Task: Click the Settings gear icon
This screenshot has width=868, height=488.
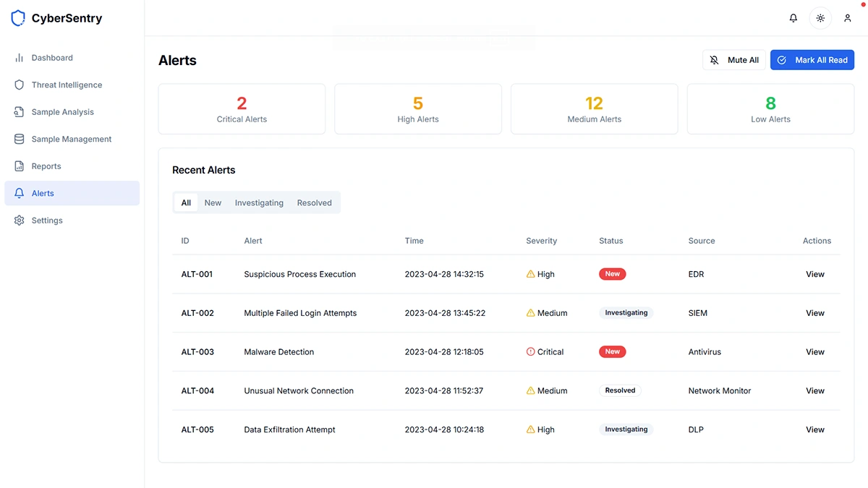Action: [20, 221]
